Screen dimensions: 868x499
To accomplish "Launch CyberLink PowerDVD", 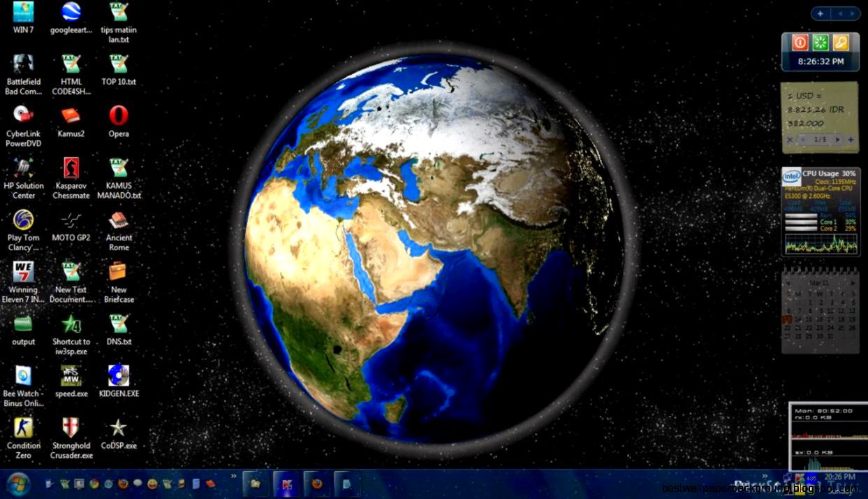I will [x=23, y=126].
